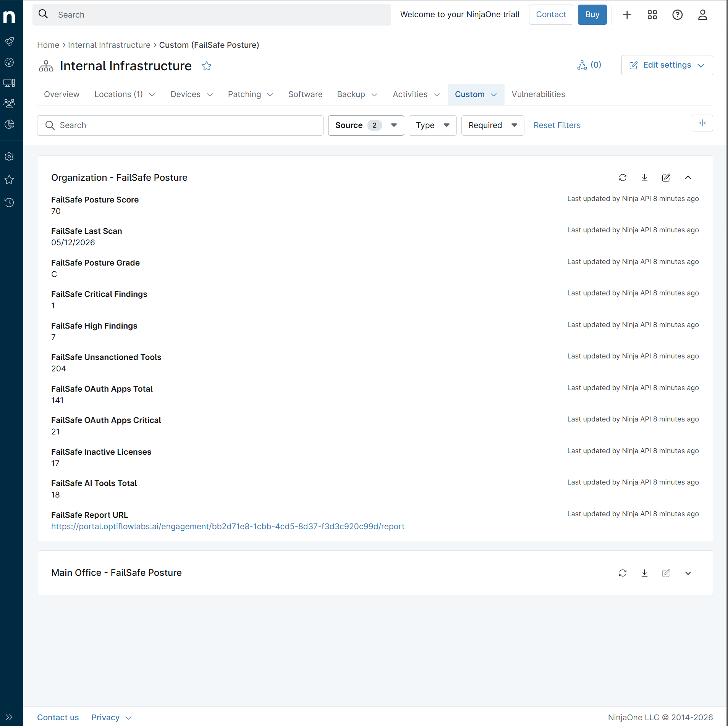Refresh Main Office - FailSafe Posture section
The image size is (728, 726).
(x=623, y=573)
